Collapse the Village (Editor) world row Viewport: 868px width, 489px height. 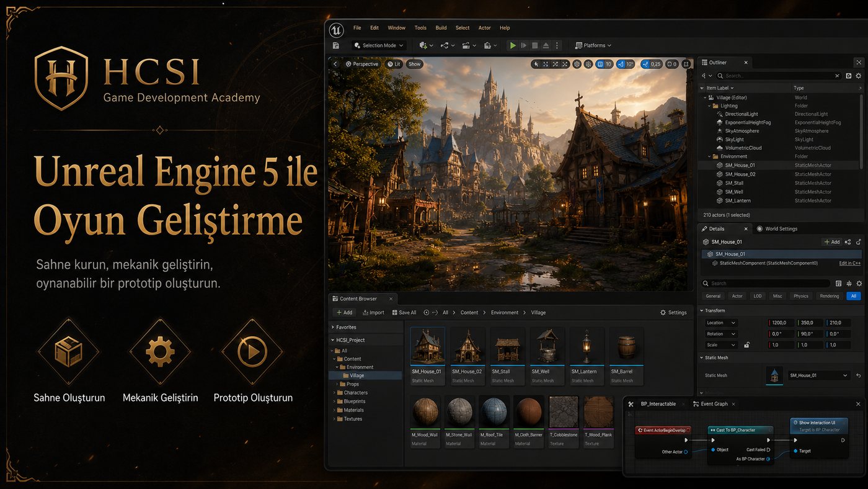click(x=705, y=97)
